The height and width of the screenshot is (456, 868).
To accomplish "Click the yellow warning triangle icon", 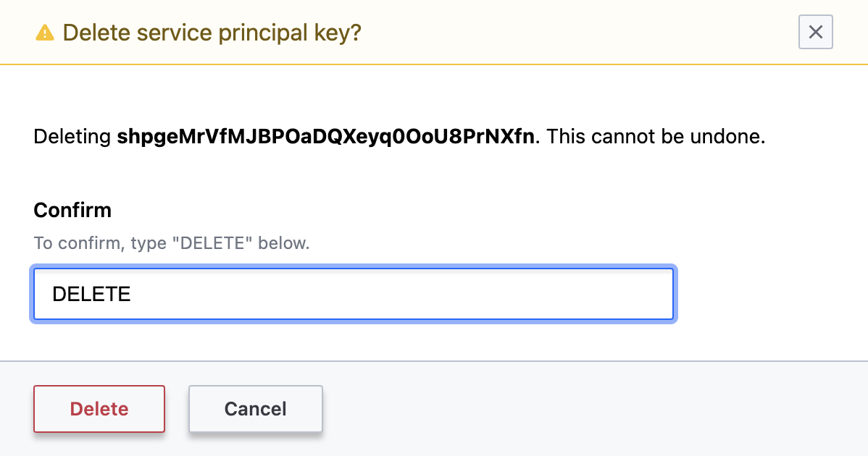I will (45, 33).
